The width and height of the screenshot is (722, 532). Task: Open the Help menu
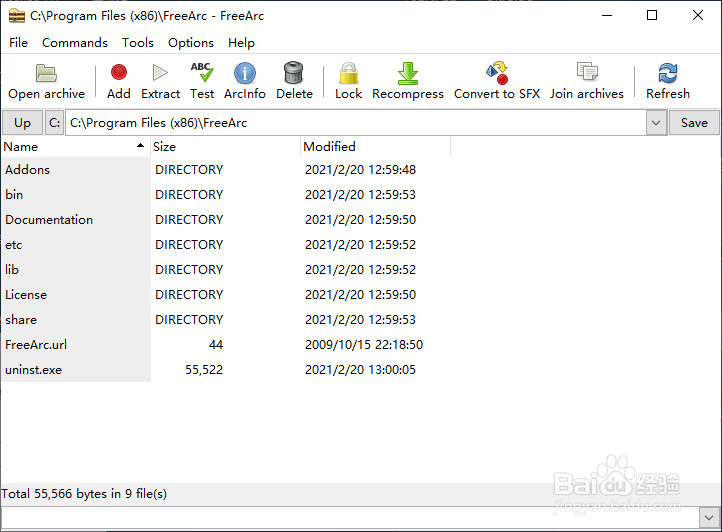pyautogui.click(x=241, y=43)
